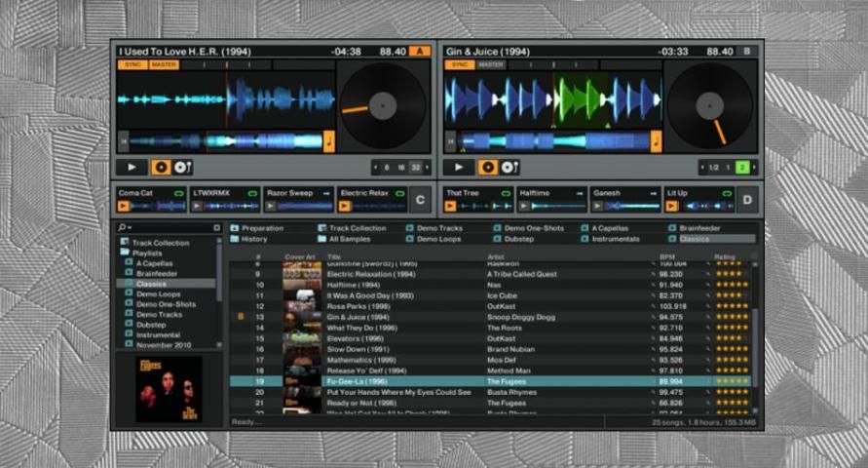The height and width of the screenshot is (468, 868).
Task: Toggle SYNC on Deck A
Action: click(132, 65)
